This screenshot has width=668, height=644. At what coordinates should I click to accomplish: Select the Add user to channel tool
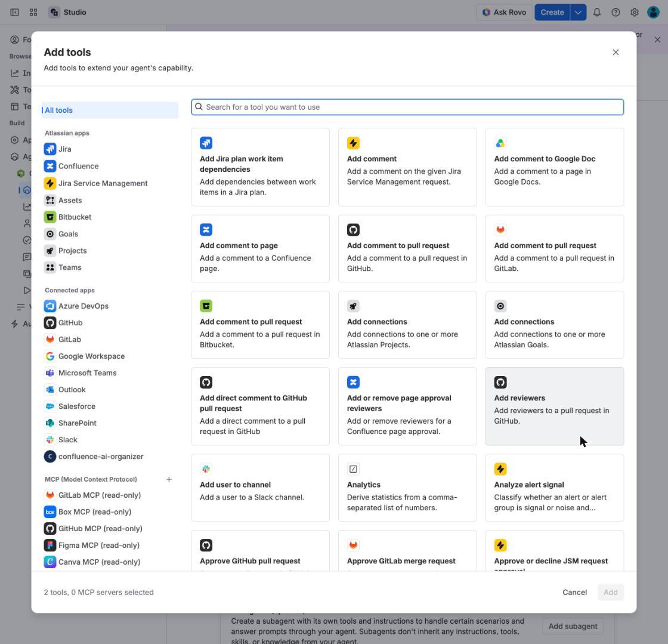[260, 488]
